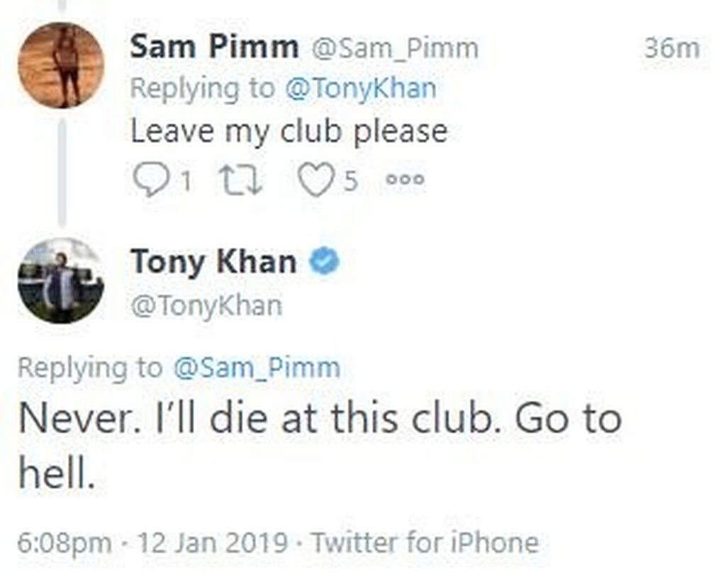
Task: Click the Sam Pimm display name
Action: [x=214, y=48]
